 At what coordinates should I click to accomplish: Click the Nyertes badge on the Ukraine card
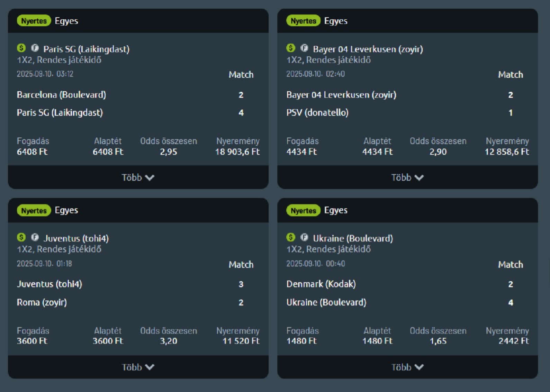pyautogui.click(x=303, y=210)
